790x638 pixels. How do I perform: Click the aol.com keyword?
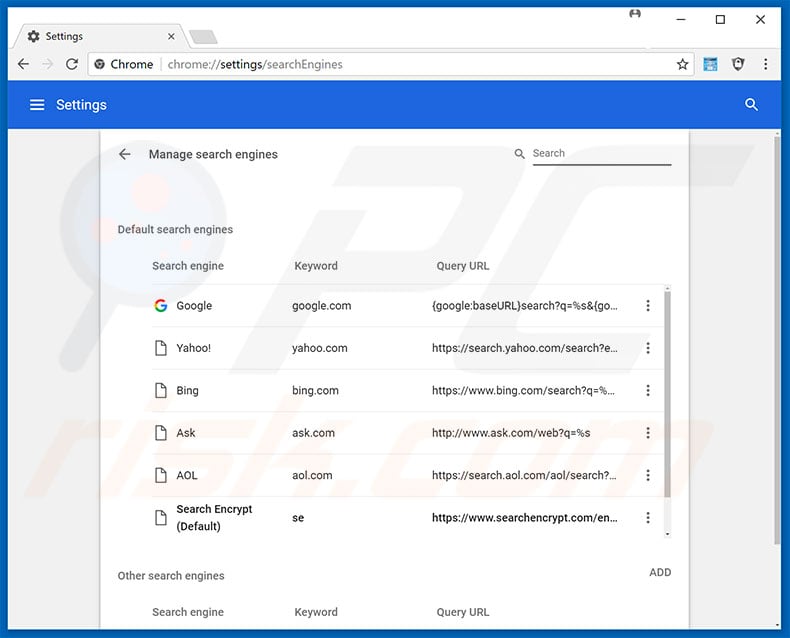coord(312,475)
